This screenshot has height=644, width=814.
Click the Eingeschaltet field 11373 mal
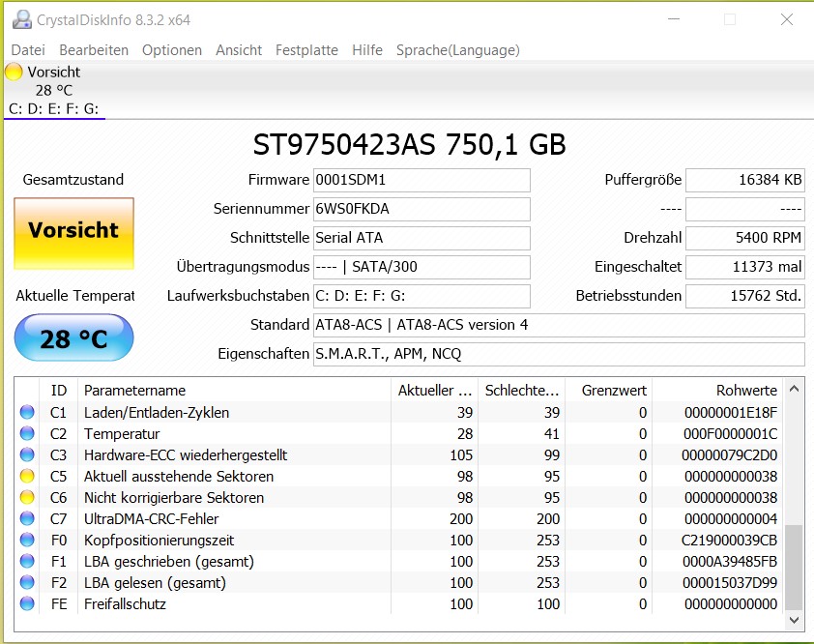[745, 268]
